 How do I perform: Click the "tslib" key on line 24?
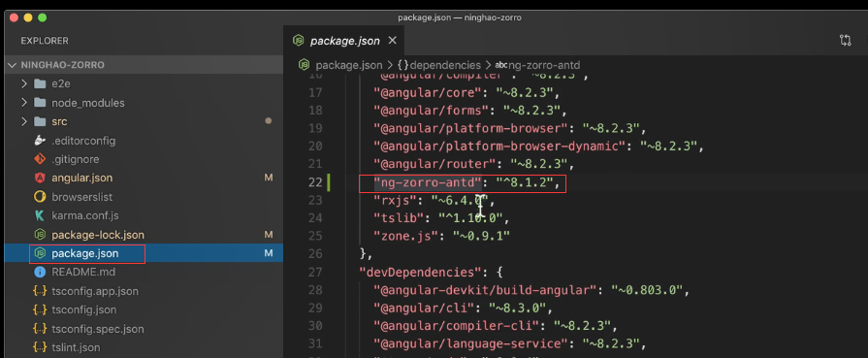[x=399, y=218]
